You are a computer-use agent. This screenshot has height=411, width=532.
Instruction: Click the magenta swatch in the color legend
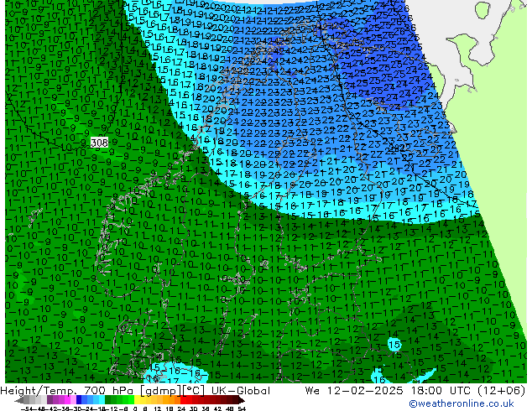point(67,400)
